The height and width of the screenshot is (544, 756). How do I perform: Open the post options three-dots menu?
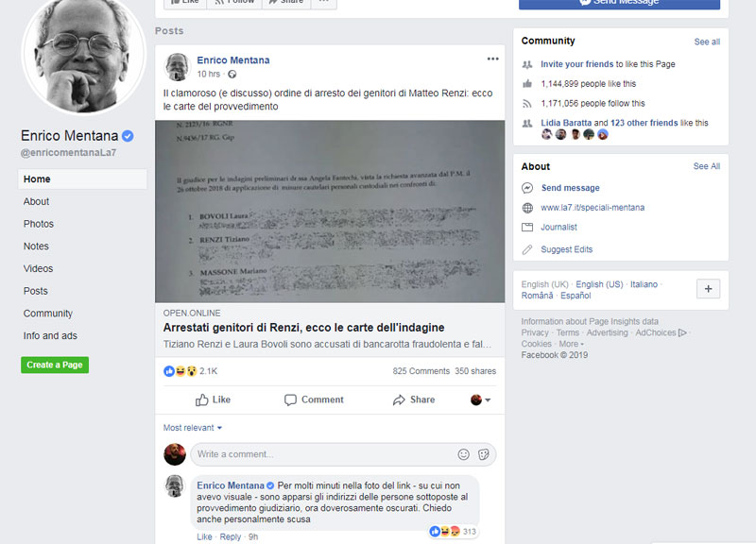tap(492, 59)
